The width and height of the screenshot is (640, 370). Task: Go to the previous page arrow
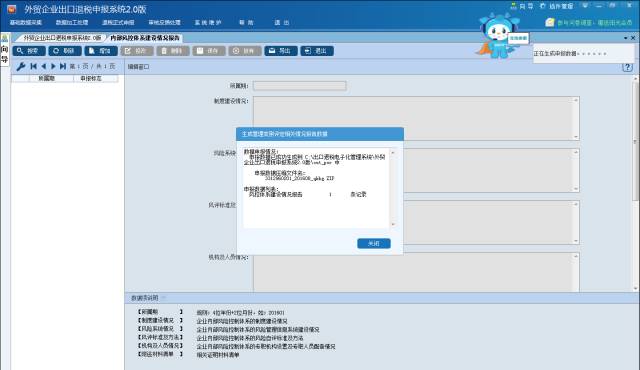44,66
